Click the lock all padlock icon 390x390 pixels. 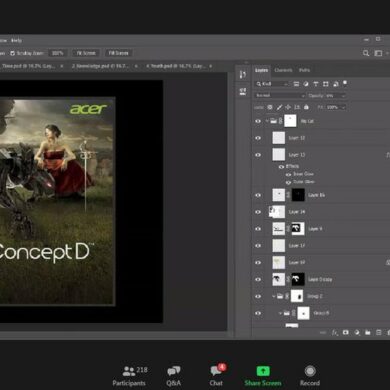(306, 107)
